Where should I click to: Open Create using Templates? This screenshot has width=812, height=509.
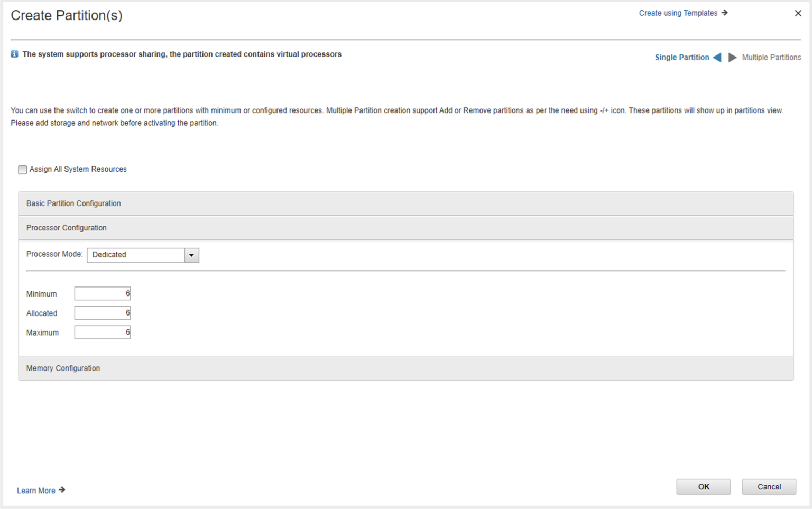(678, 13)
